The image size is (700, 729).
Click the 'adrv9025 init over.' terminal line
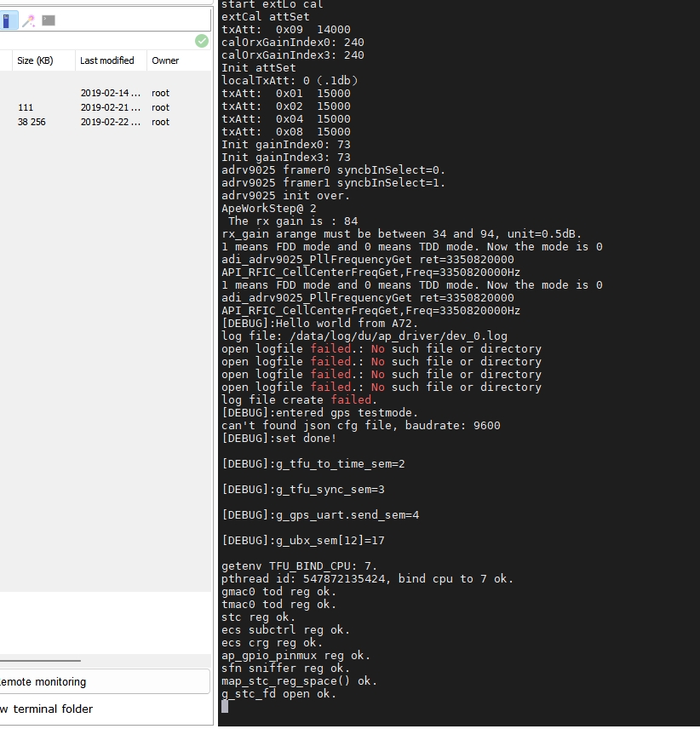285,195
